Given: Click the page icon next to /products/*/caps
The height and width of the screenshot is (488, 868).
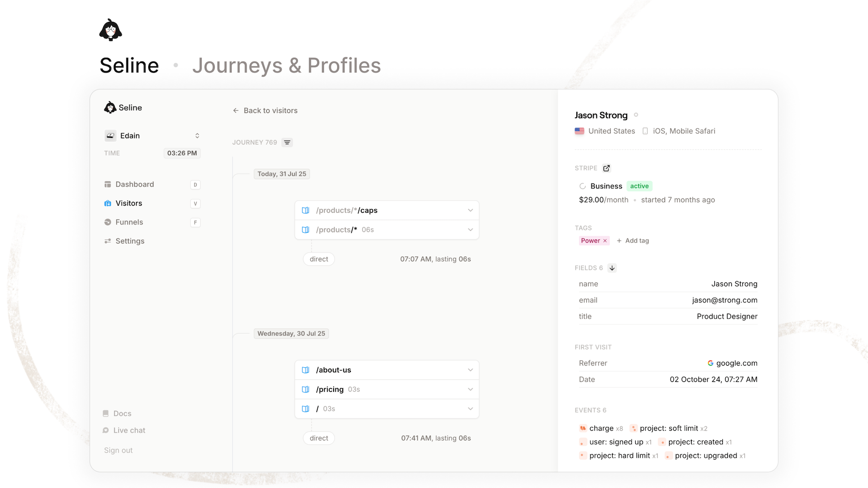Looking at the screenshot, I should (x=306, y=211).
